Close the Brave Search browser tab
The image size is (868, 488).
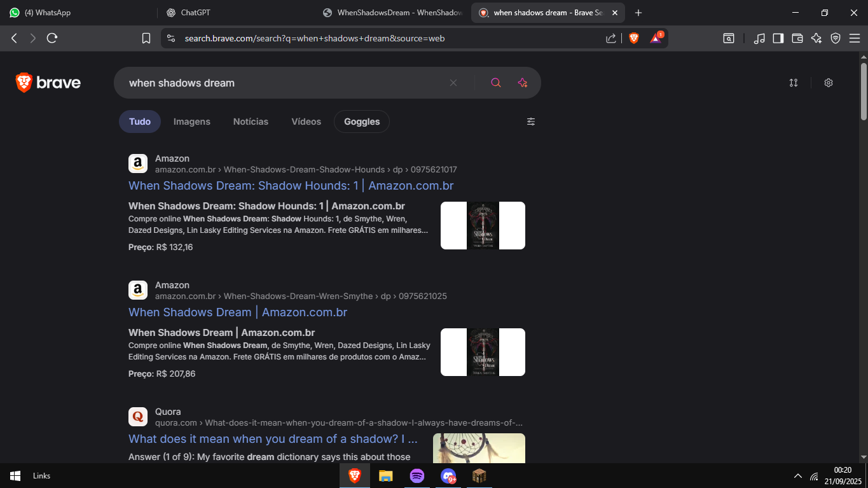point(615,13)
